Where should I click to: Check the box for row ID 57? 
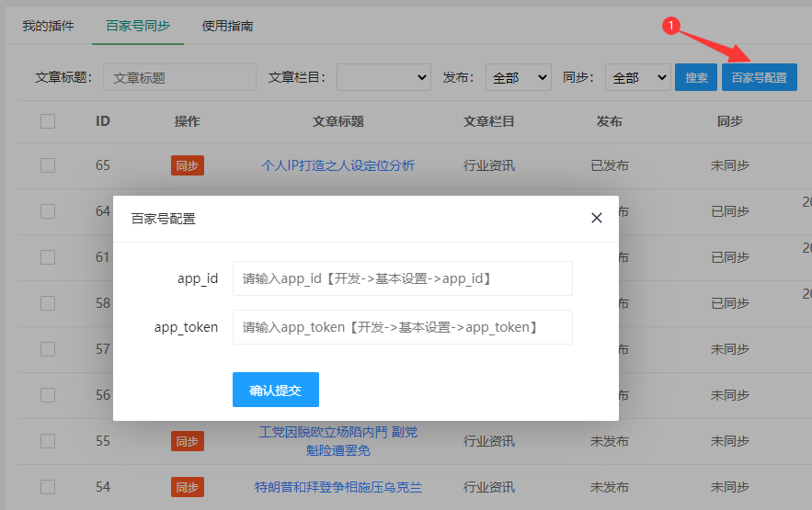(48, 349)
